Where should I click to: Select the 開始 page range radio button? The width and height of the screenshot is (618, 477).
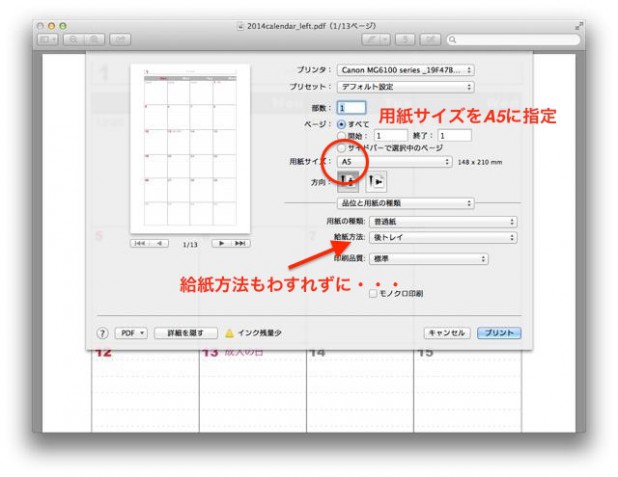click(343, 135)
